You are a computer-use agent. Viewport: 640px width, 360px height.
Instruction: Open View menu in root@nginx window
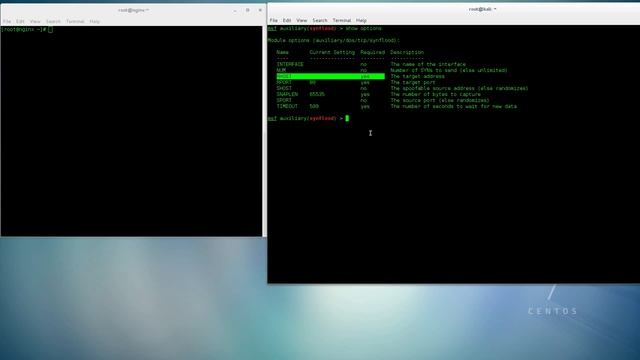click(x=35, y=22)
